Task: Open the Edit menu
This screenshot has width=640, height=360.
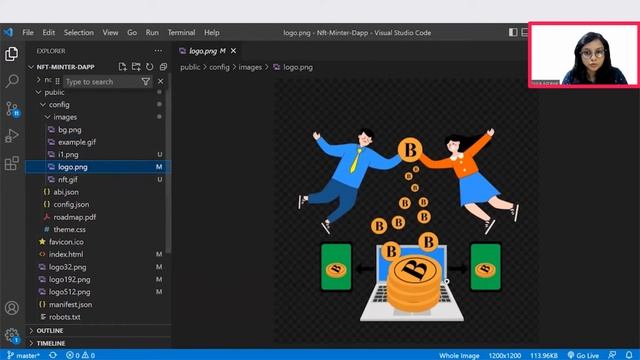Action: 49,33
